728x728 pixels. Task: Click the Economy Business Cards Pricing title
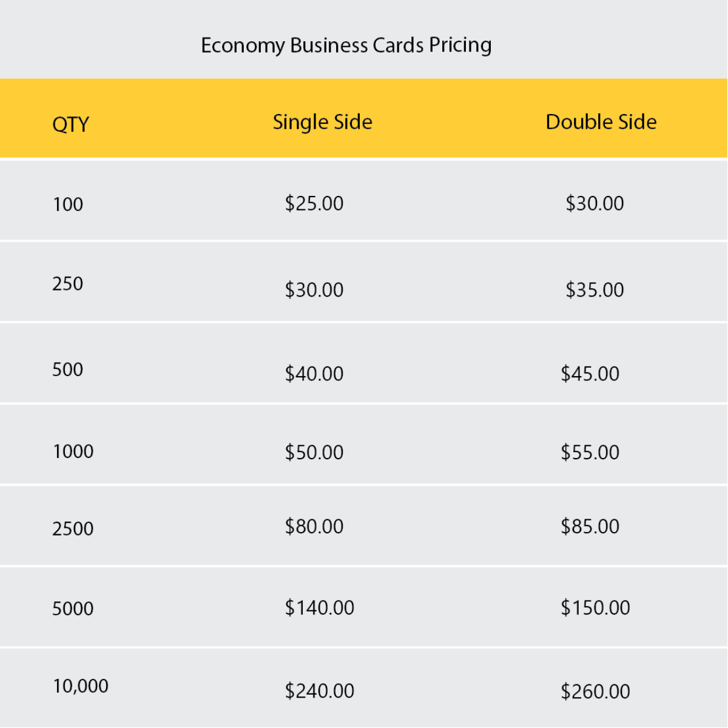tap(346, 45)
